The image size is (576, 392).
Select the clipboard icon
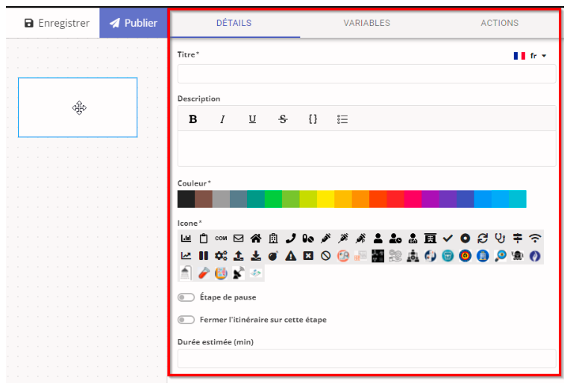pos(204,238)
